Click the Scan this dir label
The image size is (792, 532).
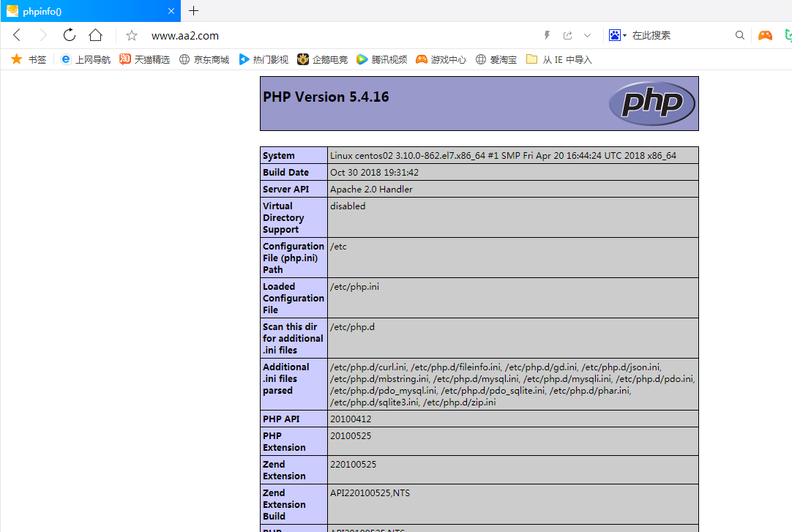(293, 338)
